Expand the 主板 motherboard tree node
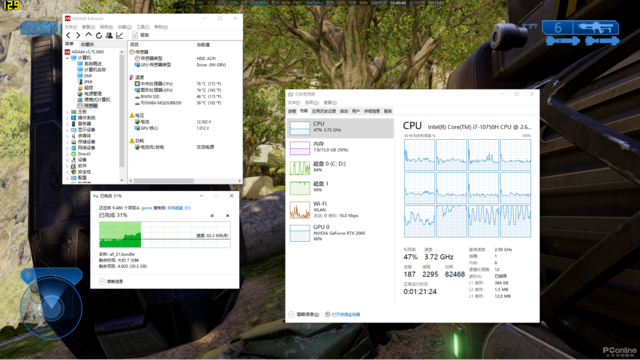The image size is (640, 360). pos(68,112)
